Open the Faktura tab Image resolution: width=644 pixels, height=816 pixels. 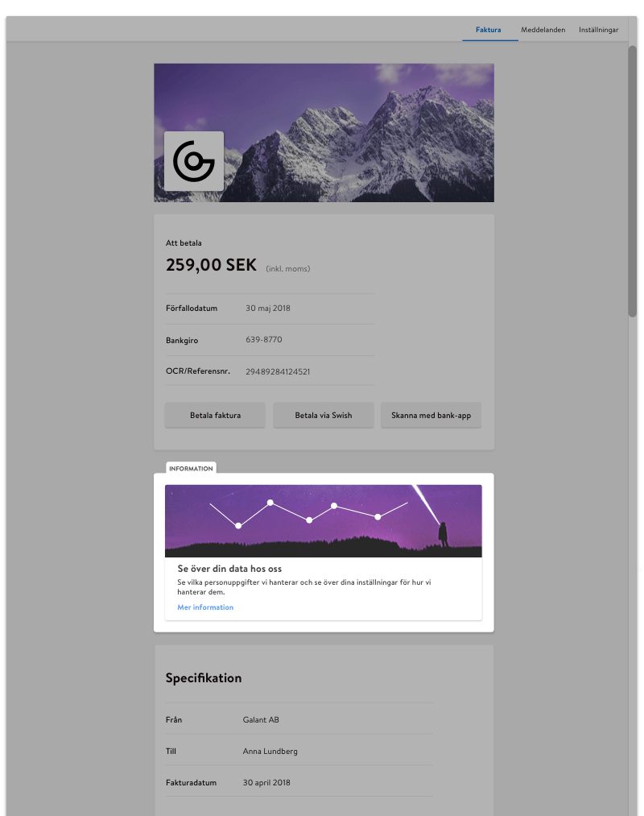[488, 30]
